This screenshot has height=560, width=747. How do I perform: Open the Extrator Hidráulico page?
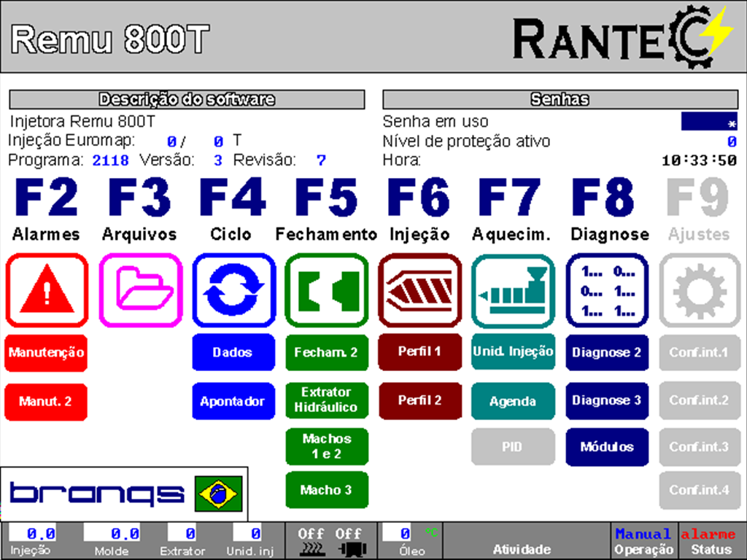click(327, 400)
